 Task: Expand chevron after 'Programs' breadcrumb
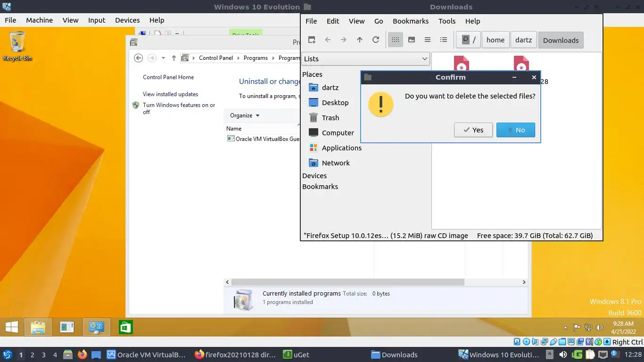[x=273, y=58]
